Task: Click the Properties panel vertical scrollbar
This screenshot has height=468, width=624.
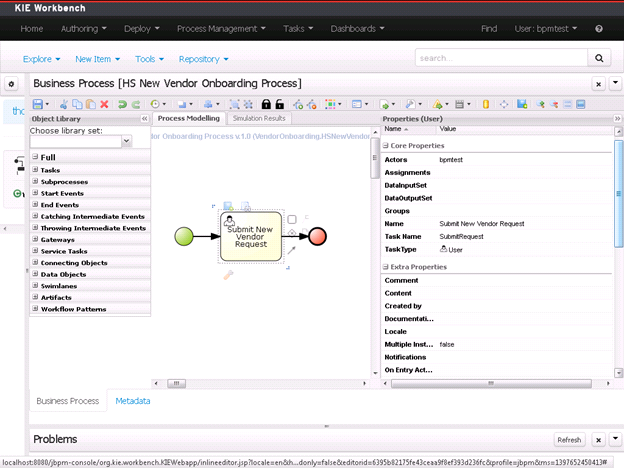Action: (x=618, y=194)
